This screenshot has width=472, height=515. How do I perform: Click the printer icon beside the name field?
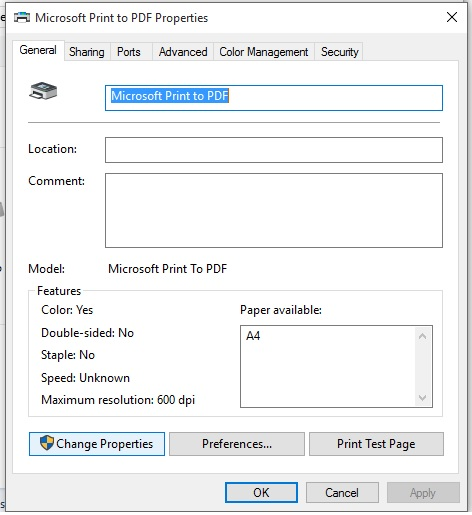pos(43,91)
